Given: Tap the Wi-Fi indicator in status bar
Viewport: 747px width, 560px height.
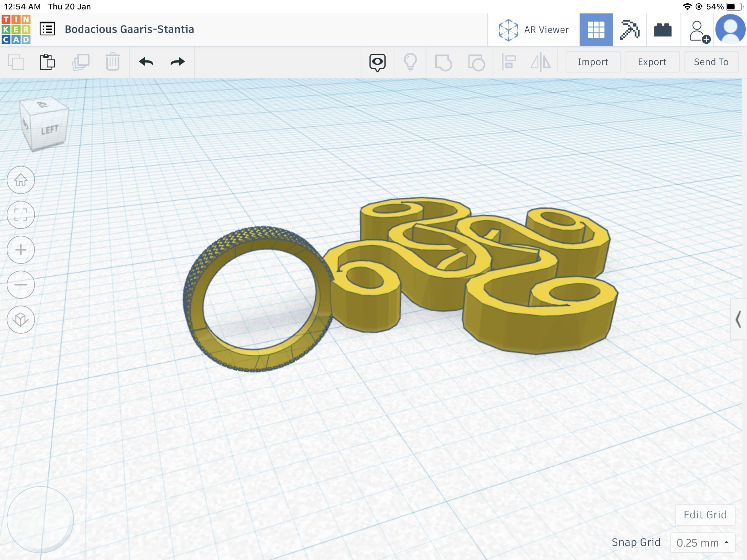Looking at the screenshot, I should point(687,7).
